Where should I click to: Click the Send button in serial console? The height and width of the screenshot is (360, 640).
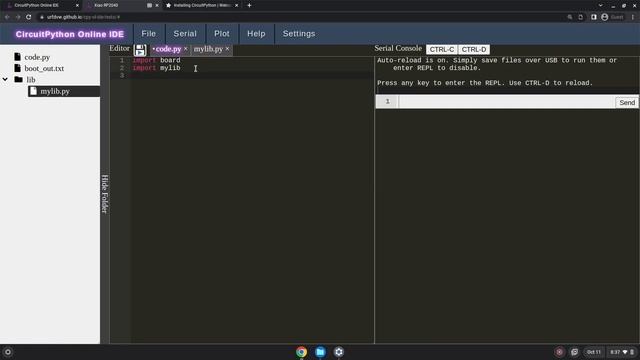click(627, 102)
